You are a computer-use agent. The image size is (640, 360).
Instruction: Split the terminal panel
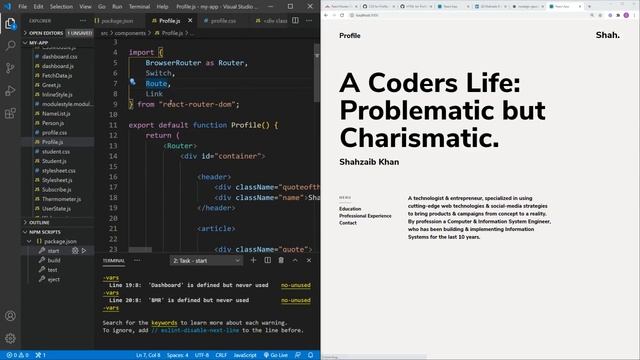tap(267, 260)
